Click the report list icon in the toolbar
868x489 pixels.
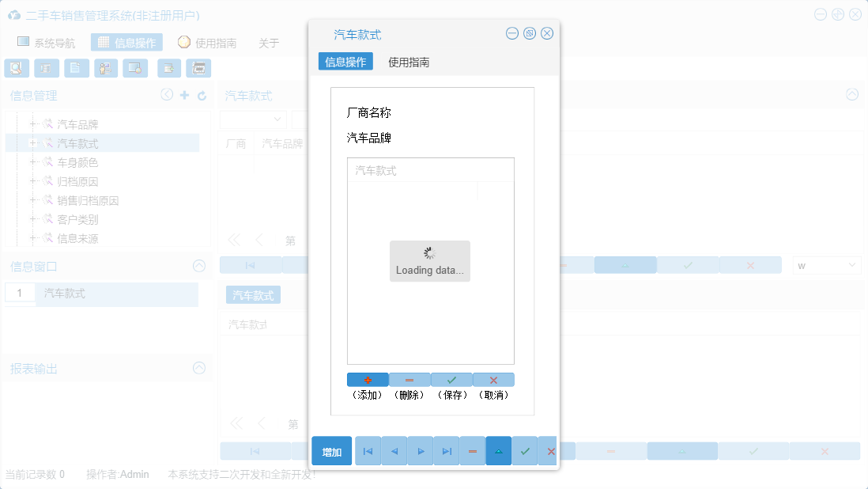[46, 68]
